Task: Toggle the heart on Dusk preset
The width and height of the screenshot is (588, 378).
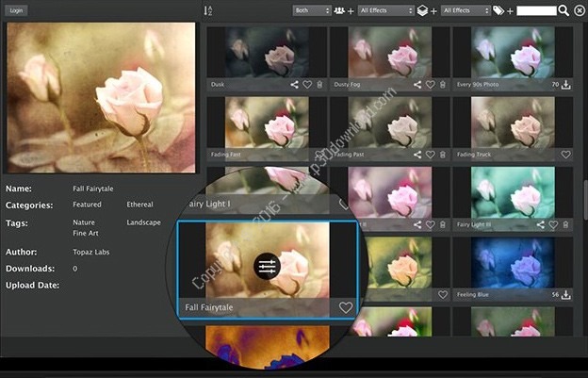Action: click(307, 85)
